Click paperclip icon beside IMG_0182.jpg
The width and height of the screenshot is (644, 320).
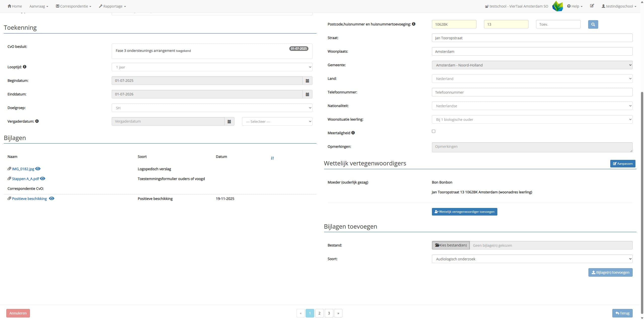[9, 169]
